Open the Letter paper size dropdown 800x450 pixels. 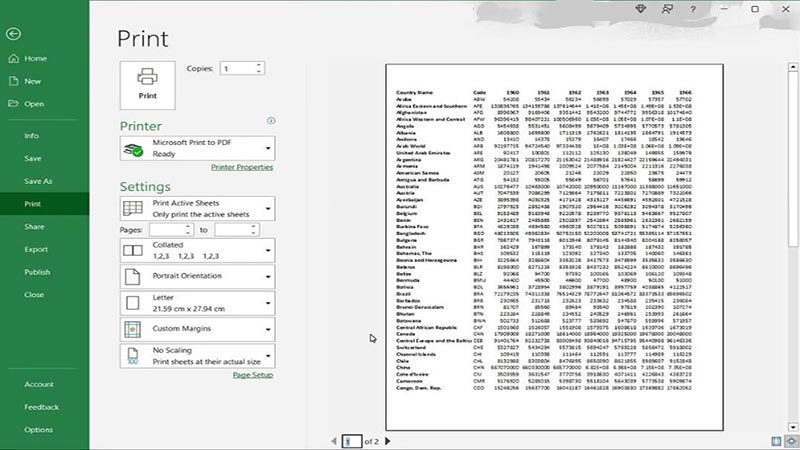tap(197, 303)
